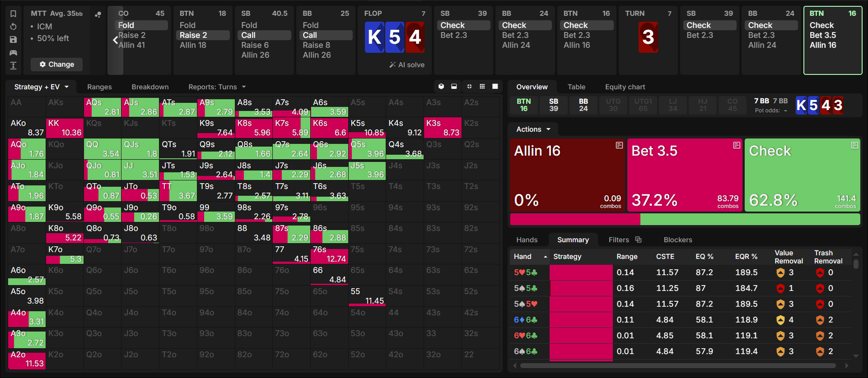Click the Value Removal column header
The height and width of the screenshot is (378, 868).
789,257
